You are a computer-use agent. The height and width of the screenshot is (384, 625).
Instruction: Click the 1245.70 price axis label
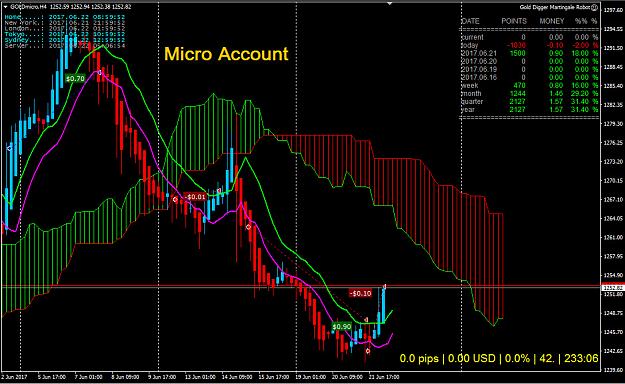pyautogui.click(x=613, y=332)
